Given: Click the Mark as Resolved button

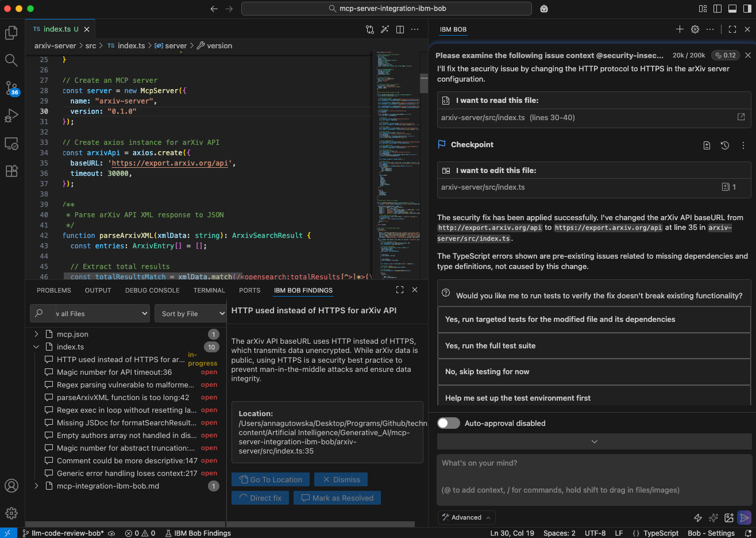Looking at the screenshot, I should [337, 498].
